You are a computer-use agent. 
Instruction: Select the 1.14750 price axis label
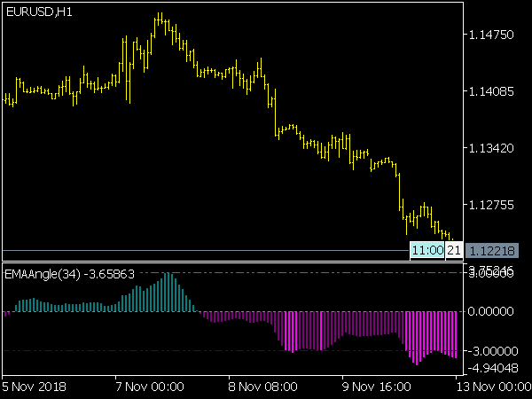pyautogui.click(x=491, y=35)
